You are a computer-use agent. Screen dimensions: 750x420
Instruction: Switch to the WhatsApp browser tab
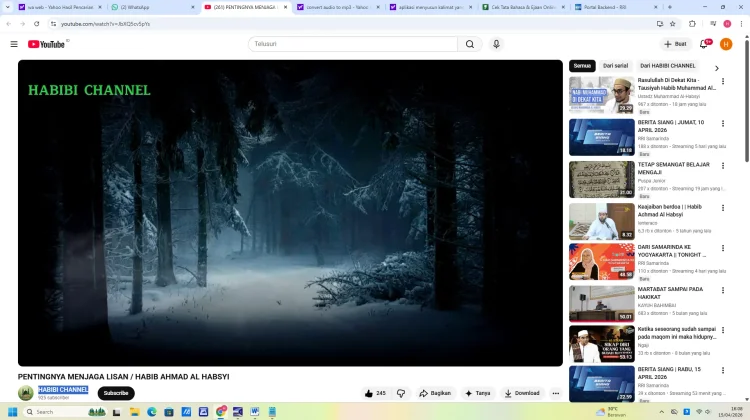pyautogui.click(x=153, y=7)
